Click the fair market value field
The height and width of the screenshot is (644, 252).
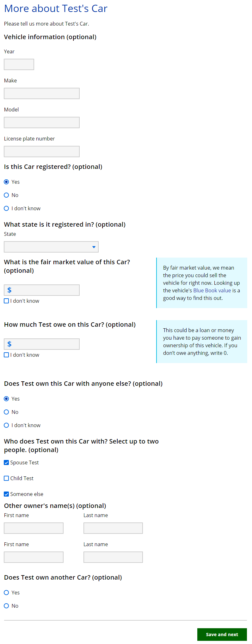pos(44,290)
